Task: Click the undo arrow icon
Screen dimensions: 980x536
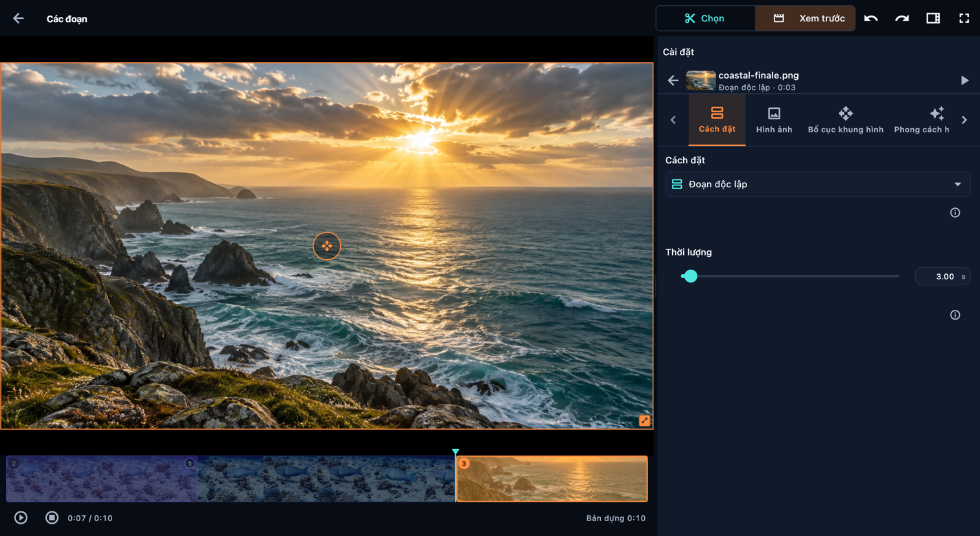Action: click(870, 18)
